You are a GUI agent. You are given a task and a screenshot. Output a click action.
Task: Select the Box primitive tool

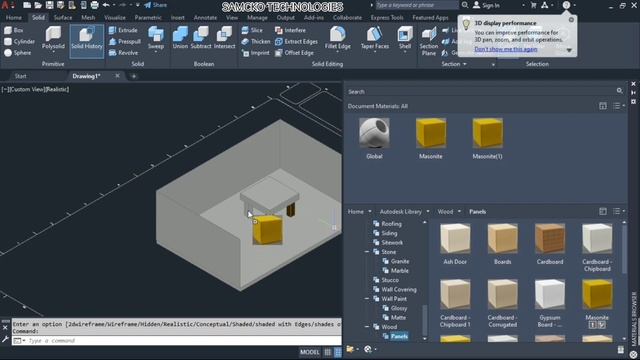pos(13,30)
